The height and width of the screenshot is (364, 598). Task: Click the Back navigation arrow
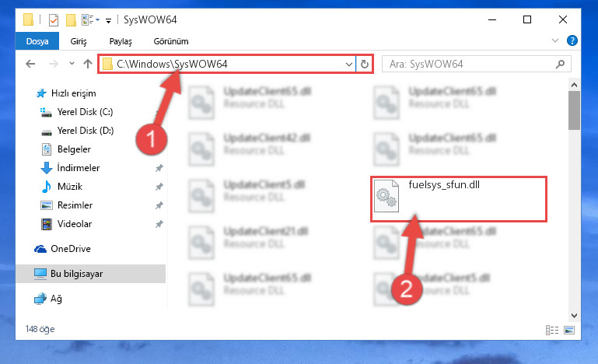pyautogui.click(x=30, y=64)
